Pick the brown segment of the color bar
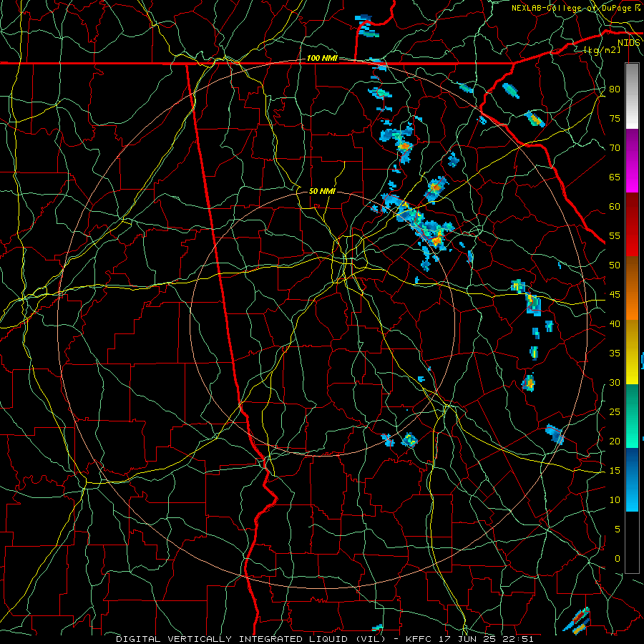The width and height of the screenshot is (644, 644). click(x=632, y=273)
